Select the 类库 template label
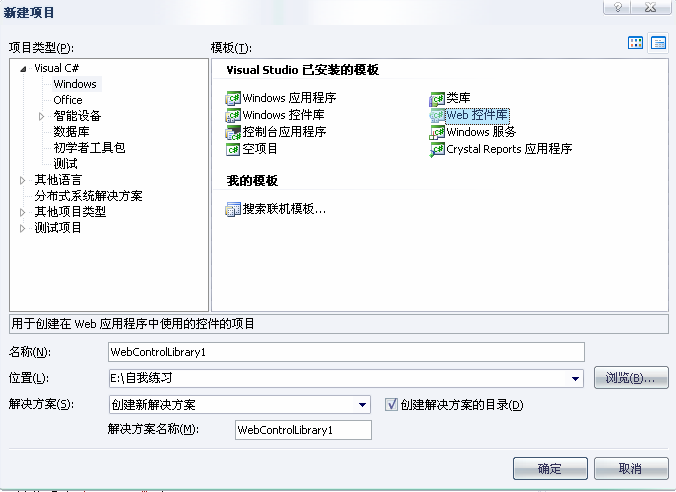 click(458, 98)
